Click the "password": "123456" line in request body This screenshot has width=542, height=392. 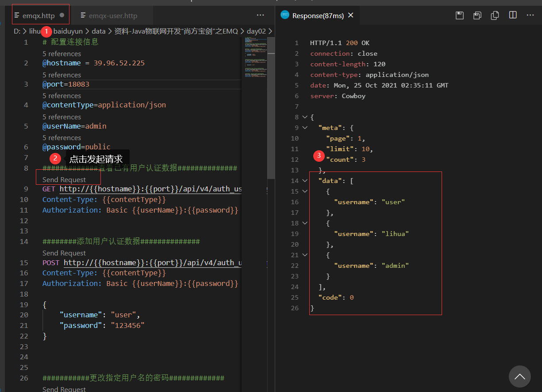point(102,325)
